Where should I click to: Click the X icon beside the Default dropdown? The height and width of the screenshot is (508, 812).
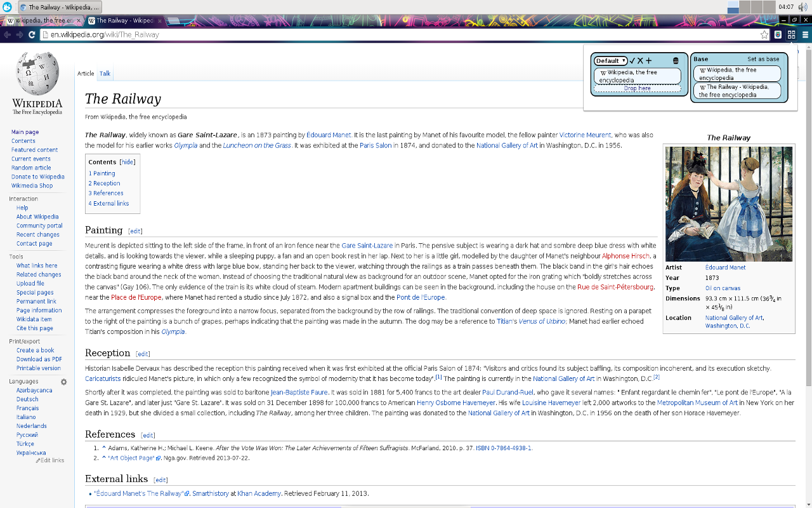(x=640, y=61)
